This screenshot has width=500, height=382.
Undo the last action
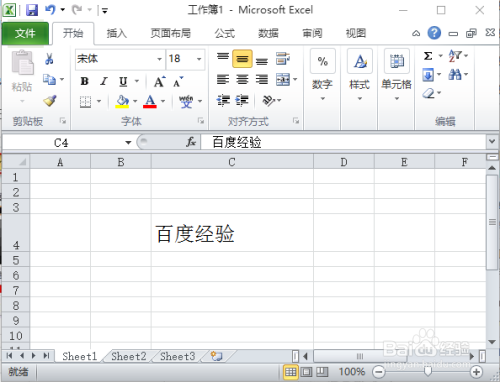(50, 10)
